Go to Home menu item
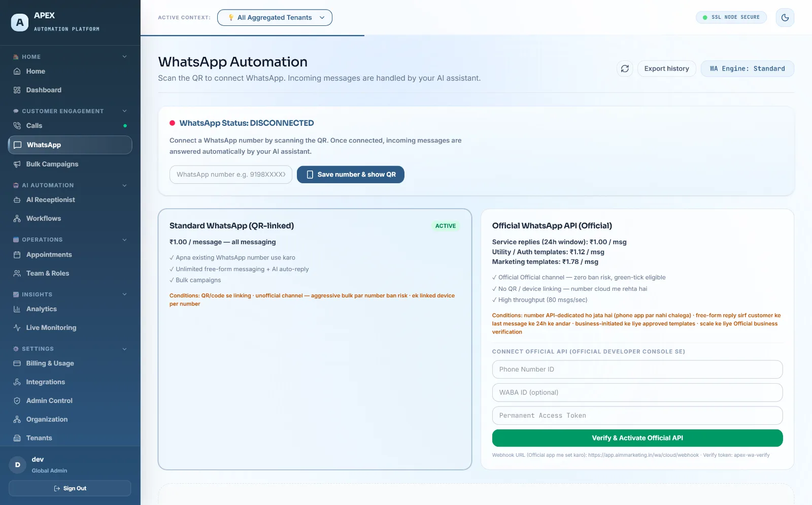The width and height of the screenshot is (812, 505). click(70, 72)
